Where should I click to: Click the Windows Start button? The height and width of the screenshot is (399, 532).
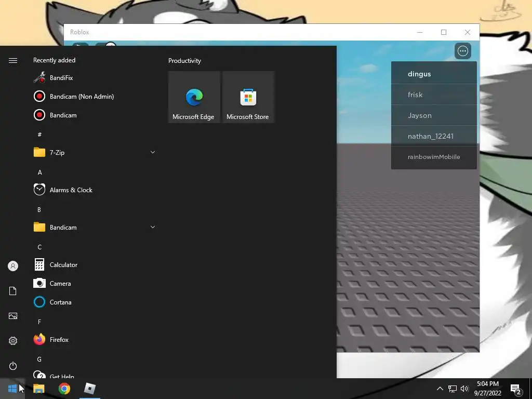tap(12, 389)
